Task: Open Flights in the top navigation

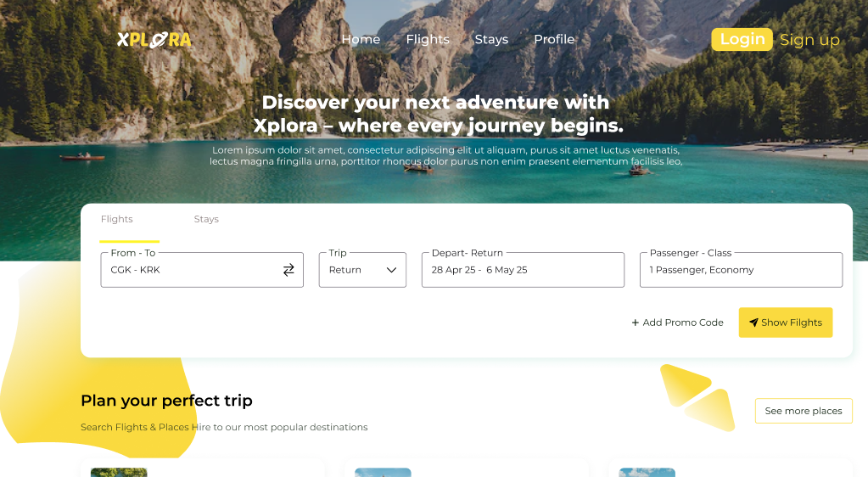Action: pyautogui.click(x=428, y=39)
